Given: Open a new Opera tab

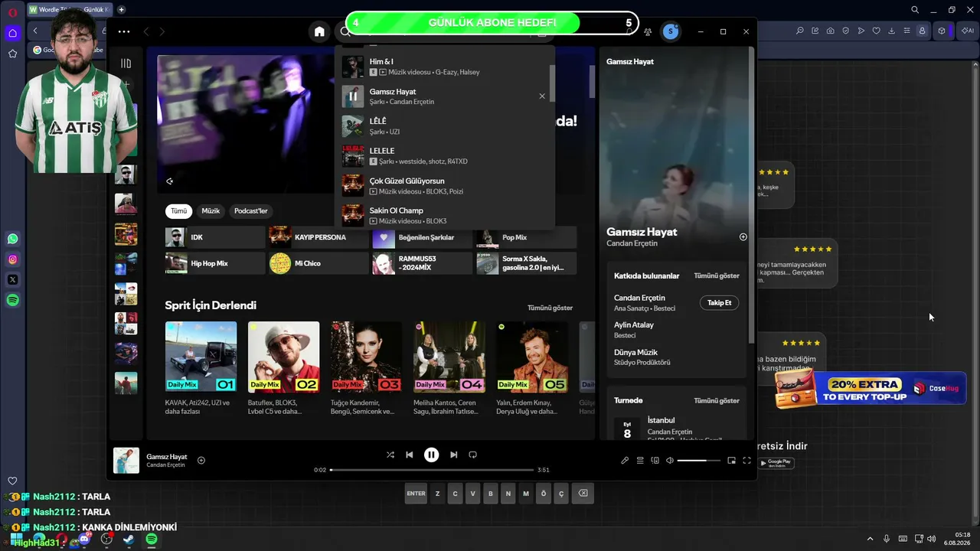Looking at the screenshot, I should [x=121, y=10].
